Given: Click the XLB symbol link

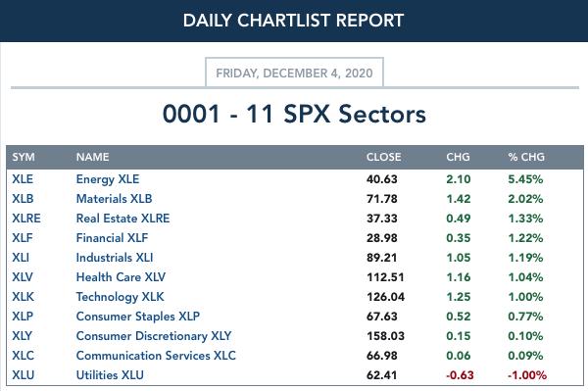Looking at the screenshot, I should tap(23, 199).
